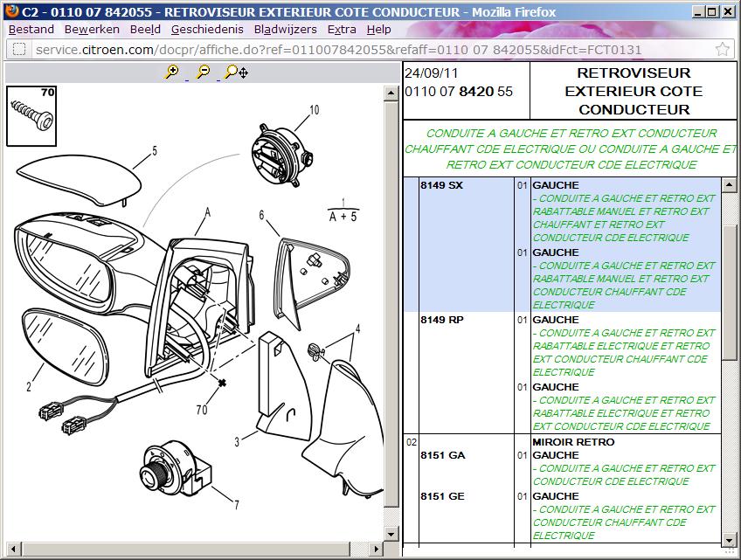Click callout number 6 in diagram
741x560 pixels.
261,216
